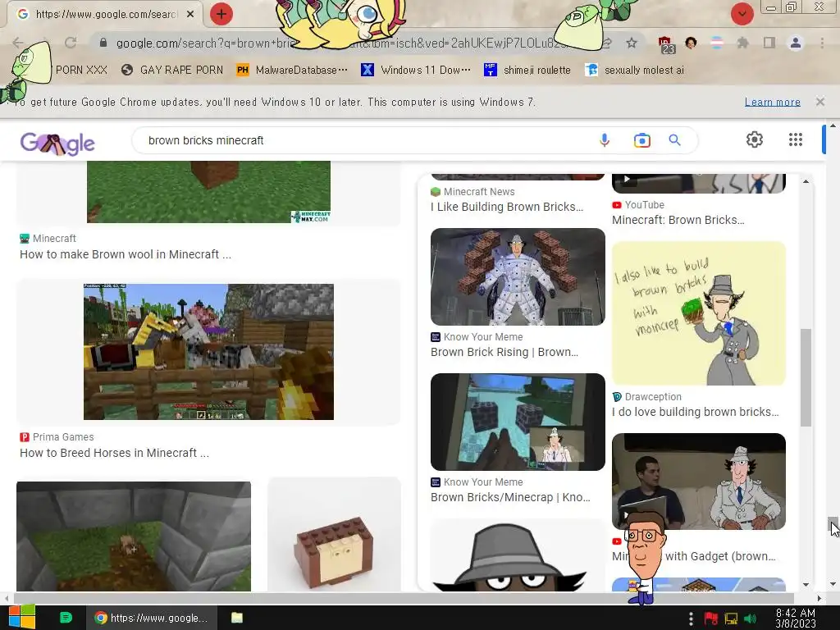Image resolution: width=840 pixels, height=630 pixels.
Task: Open the Windows 11 Dow... bookmark
Action: [416, 71]
